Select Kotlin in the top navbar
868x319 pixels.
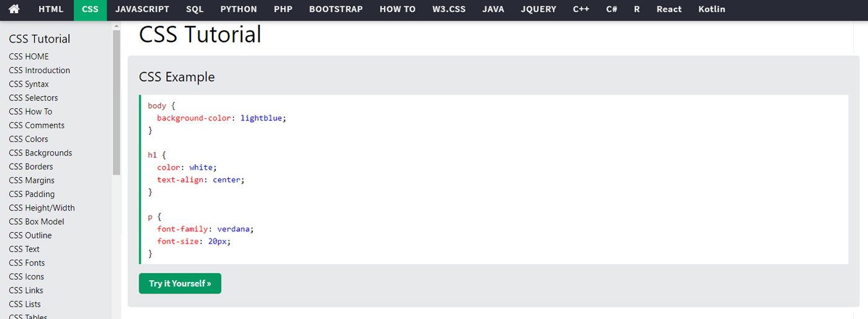(711, 9)
